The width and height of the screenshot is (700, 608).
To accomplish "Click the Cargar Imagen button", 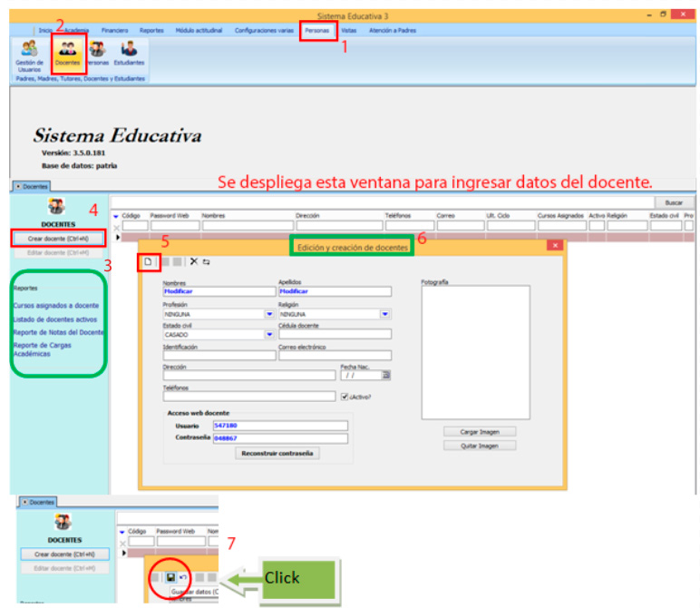I will (480, 431).
